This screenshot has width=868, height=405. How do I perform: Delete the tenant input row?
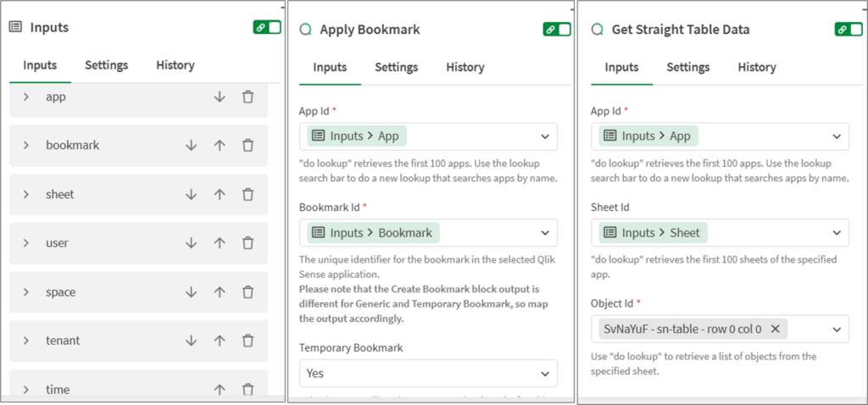point(248,341)
